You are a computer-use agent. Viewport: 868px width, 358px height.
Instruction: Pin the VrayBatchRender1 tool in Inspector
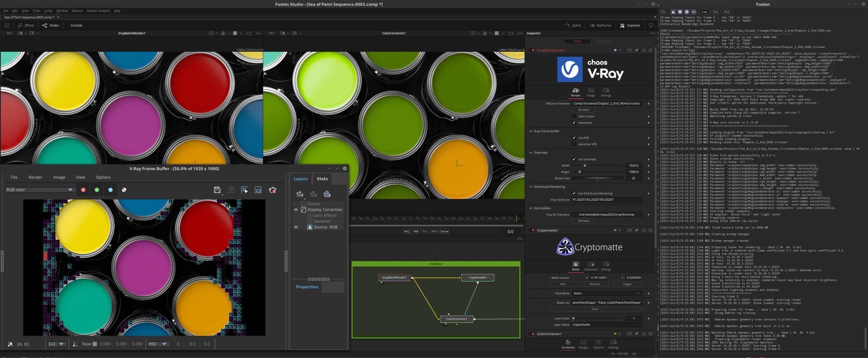(636, 50)
